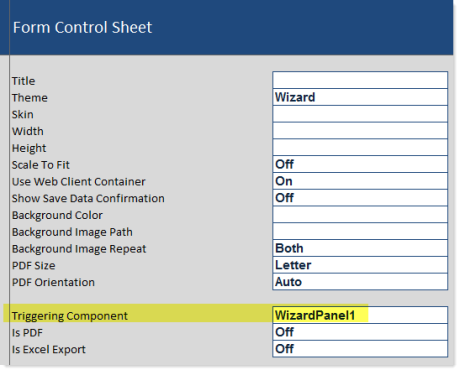The image size is (460, 370).
Task: Click the Background Image Repeat label
Action: 79,249
